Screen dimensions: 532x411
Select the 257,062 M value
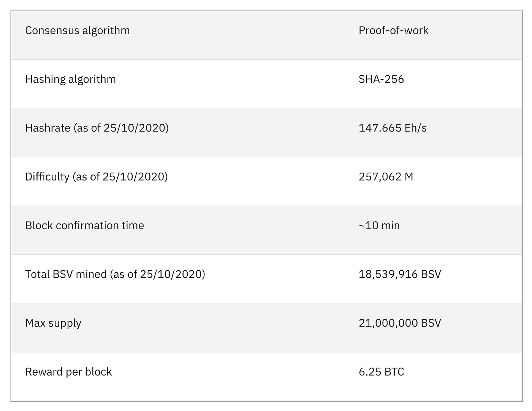386,177
